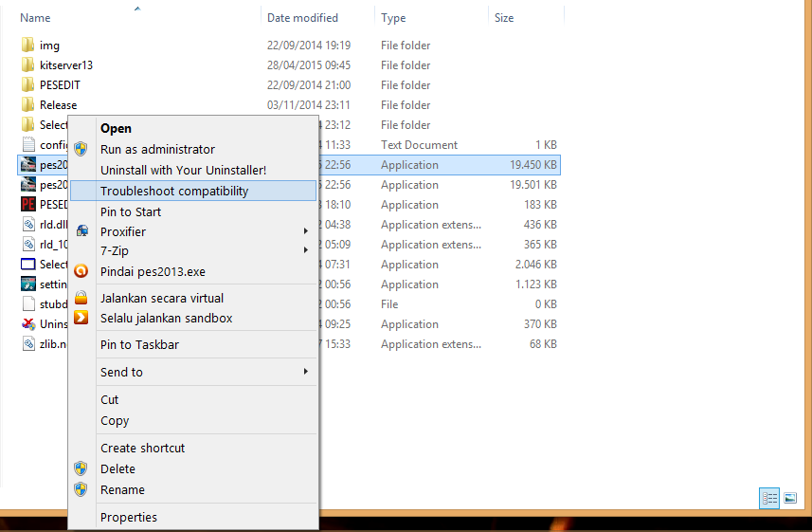The image size is (812, 532).
Task: Click the red PE application icon
Action: 28,204
